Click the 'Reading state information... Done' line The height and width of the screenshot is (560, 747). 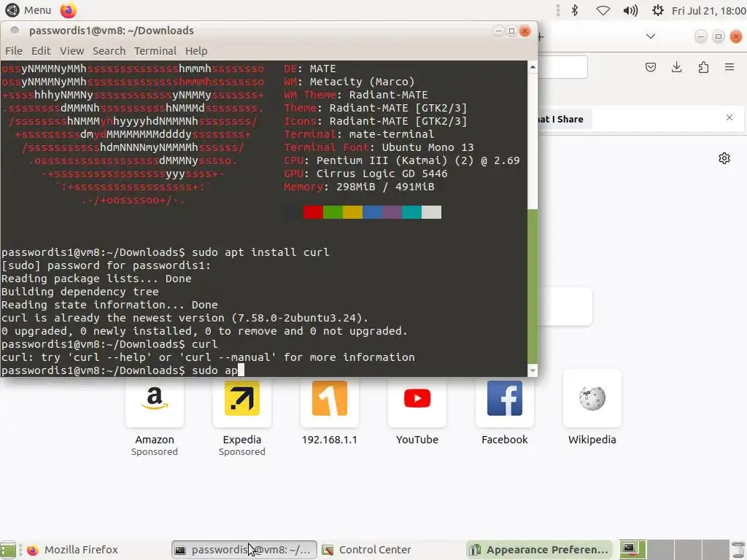point(109,304)
